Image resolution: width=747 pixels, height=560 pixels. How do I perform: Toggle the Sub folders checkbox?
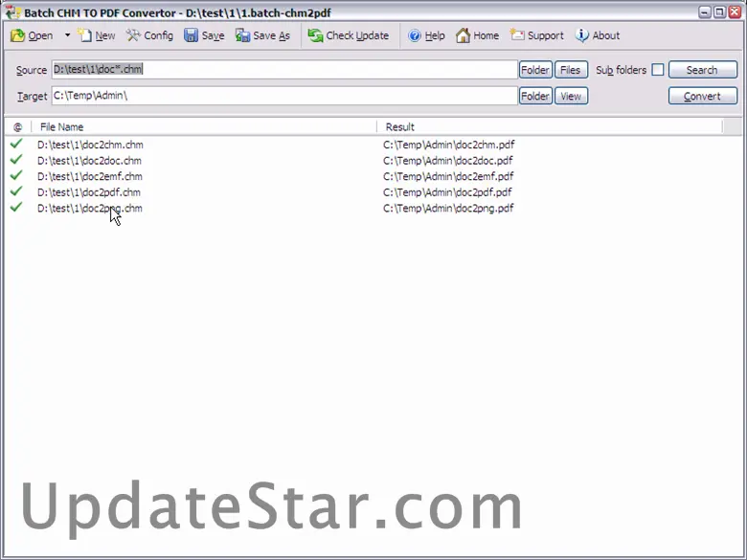pyautogui.click(x=657, y=70)
